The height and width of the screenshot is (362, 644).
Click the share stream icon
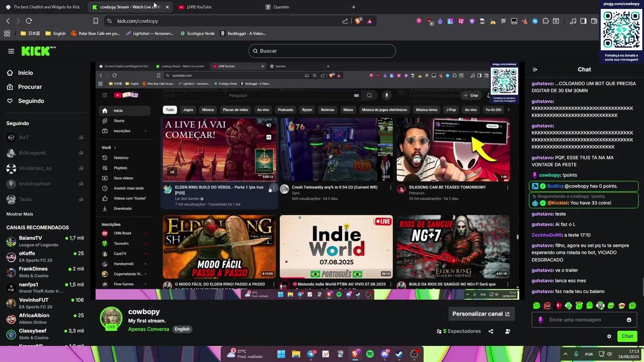(491, 331)
